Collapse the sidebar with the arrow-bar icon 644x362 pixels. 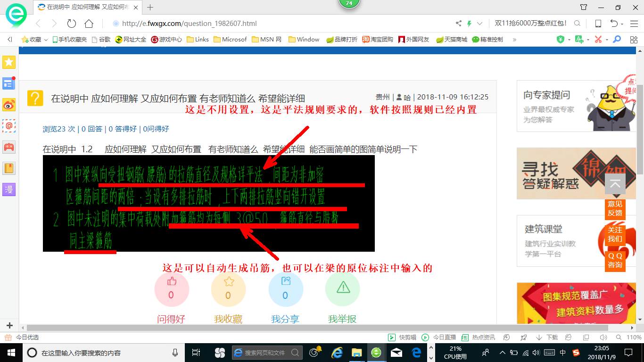point(9,40)
